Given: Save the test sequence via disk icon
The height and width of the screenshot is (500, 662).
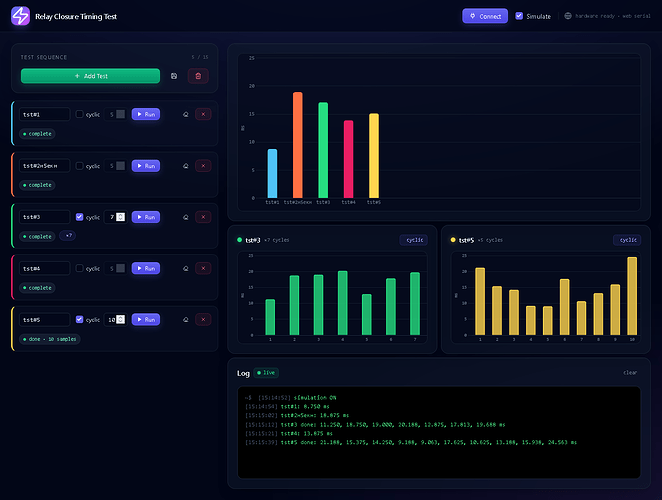Looking at the screenshot, I should click(174, 76).
